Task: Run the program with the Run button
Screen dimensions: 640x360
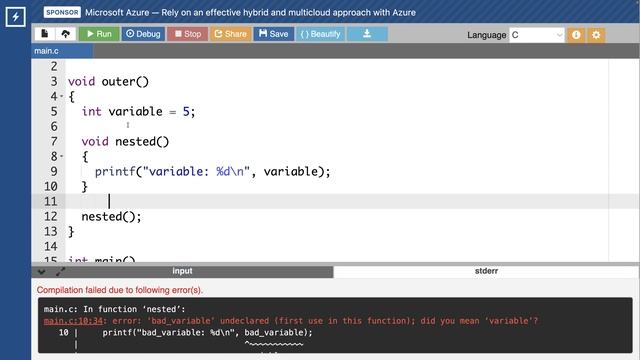Action: coord(99,34)
